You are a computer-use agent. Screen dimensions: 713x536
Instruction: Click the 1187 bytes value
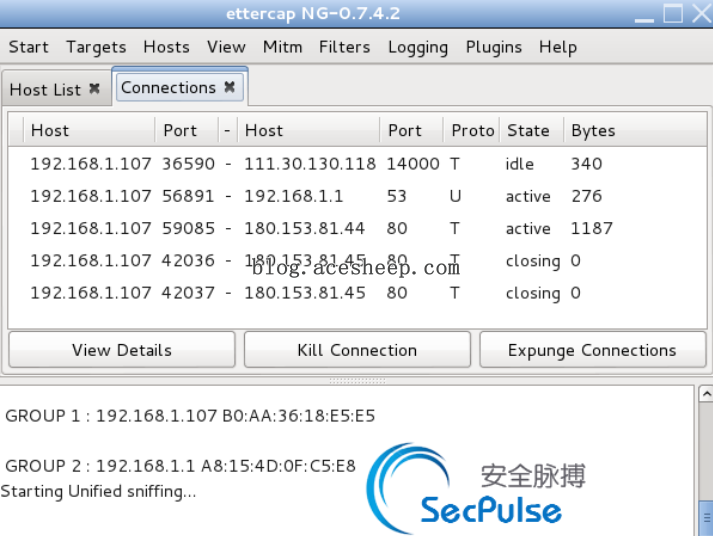(592, 228)
